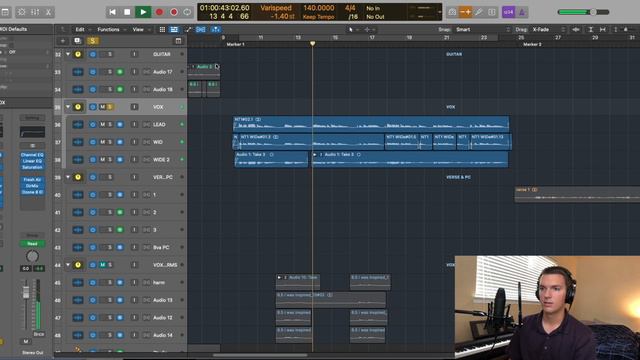Click the Horizontal Auto Zoom icon
This screenshot has width=640, height=360.
(x=602, y=29)
